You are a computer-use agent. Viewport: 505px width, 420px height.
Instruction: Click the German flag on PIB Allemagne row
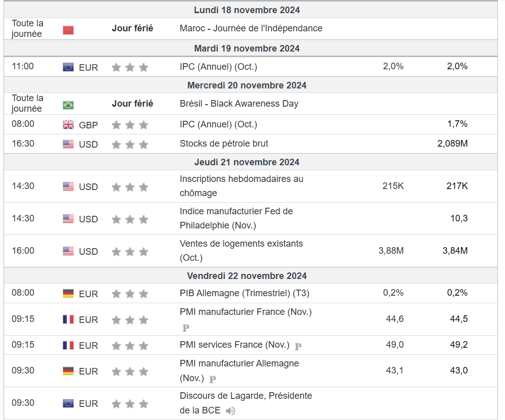(x=68, y=294)
